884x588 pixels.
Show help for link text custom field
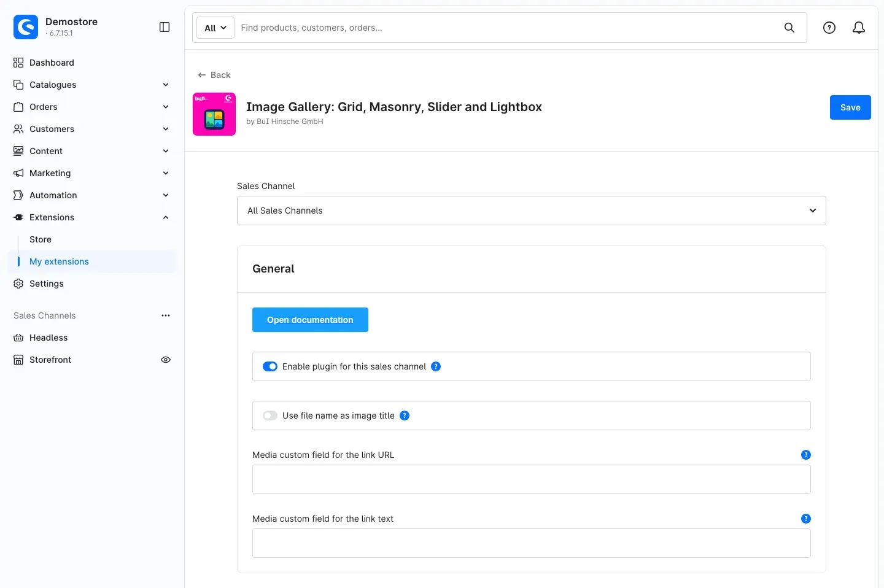pyautogui.click(x=806, y=519)
